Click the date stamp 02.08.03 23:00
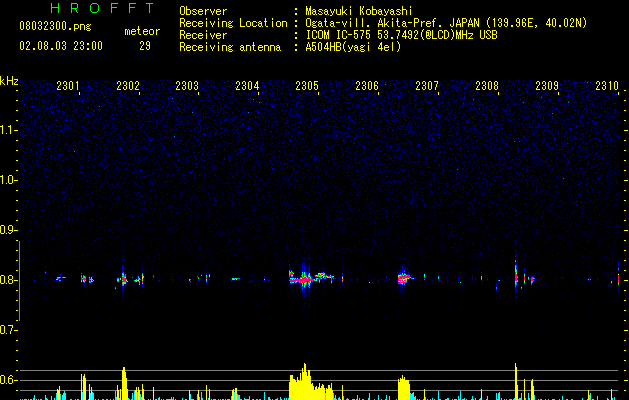Viewport: 629px width, 400px height. 61,46
